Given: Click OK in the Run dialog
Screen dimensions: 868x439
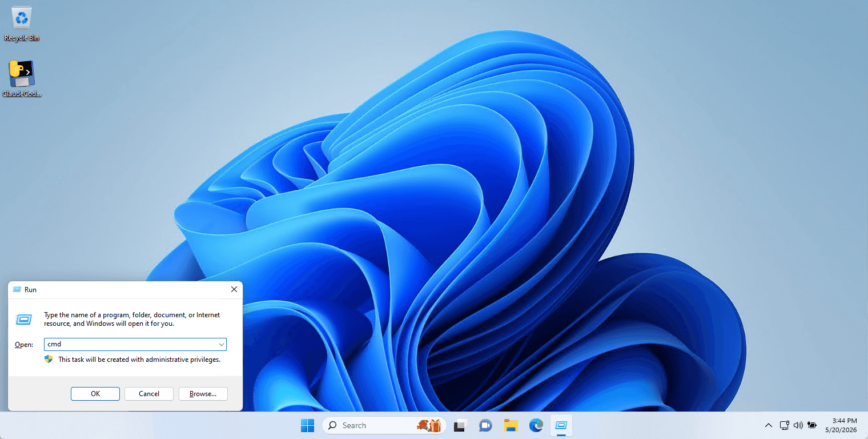Looking at the screenshot, I should [x=95, y=394].
